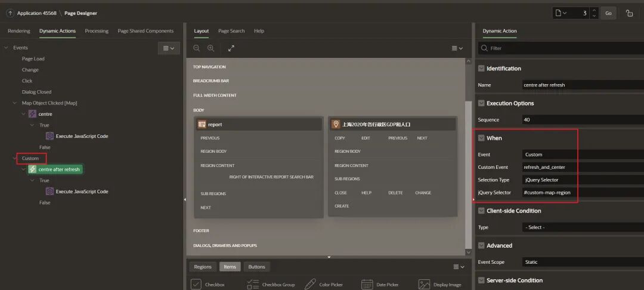Select the Color Picker gallery item
The image size is (644, 290).
tap(324, 284)
